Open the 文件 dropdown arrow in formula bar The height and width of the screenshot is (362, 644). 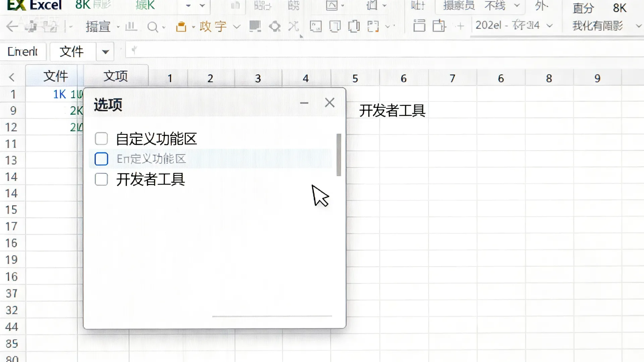[x=105, y=52]
